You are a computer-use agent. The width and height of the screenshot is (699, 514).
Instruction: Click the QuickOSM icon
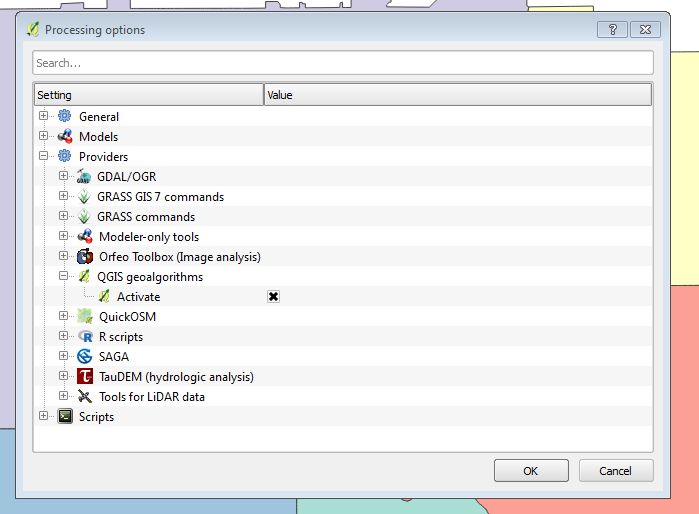[x=85, y=316]
